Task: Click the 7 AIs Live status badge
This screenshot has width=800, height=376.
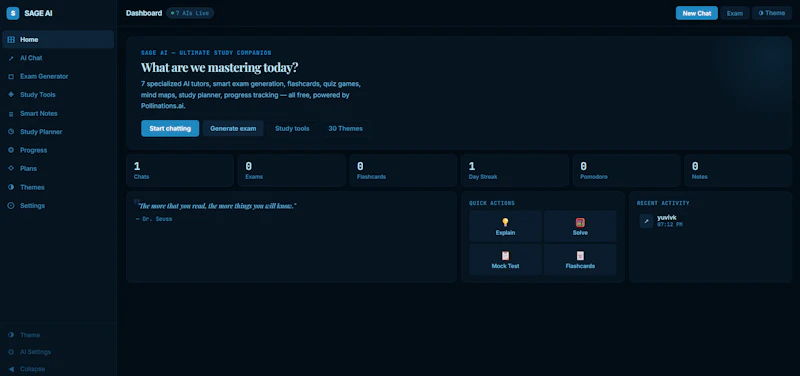Action: click(190, 13)
